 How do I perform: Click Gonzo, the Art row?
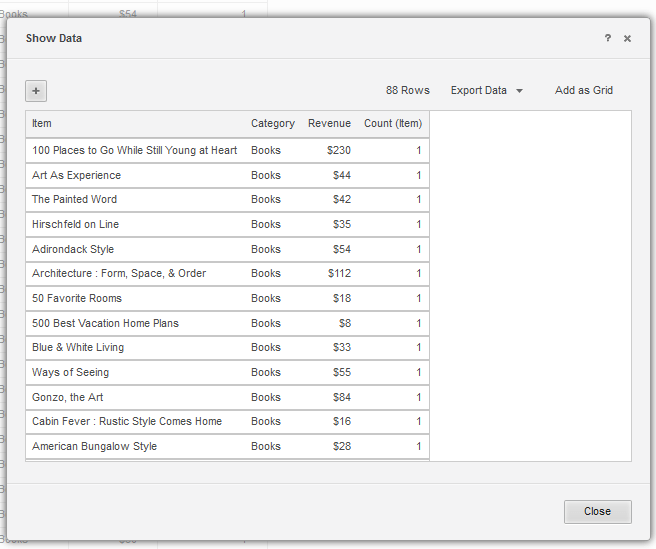67,397
